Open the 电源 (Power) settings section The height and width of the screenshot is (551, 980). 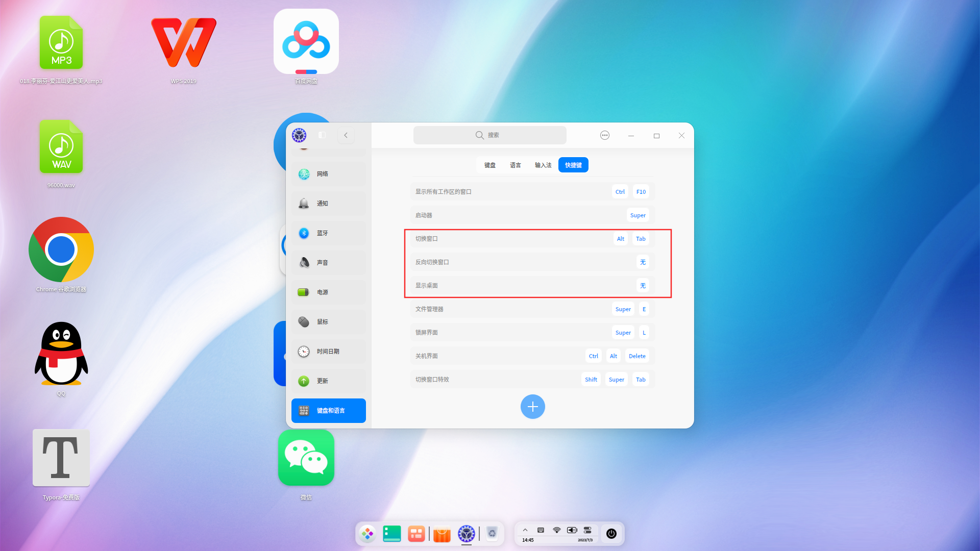pyautogui.click(x=328, y=292)
